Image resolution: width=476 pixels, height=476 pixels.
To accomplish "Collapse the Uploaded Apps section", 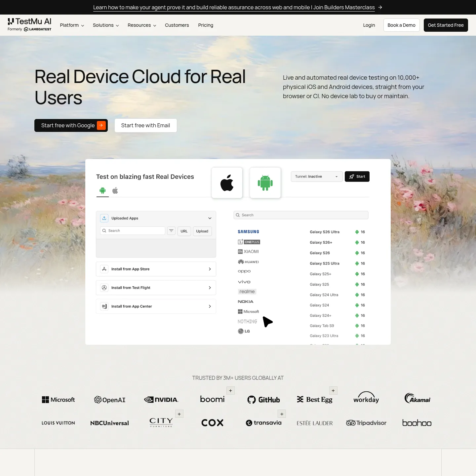I will (210, 218).
